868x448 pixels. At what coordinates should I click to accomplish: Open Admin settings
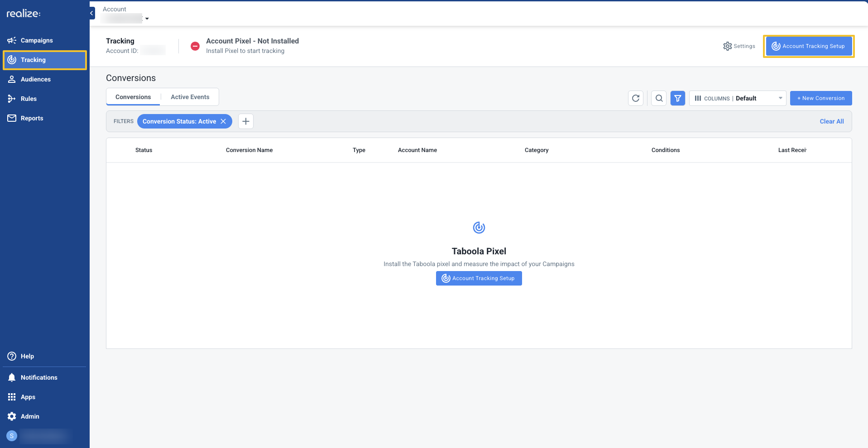(44, 416)
